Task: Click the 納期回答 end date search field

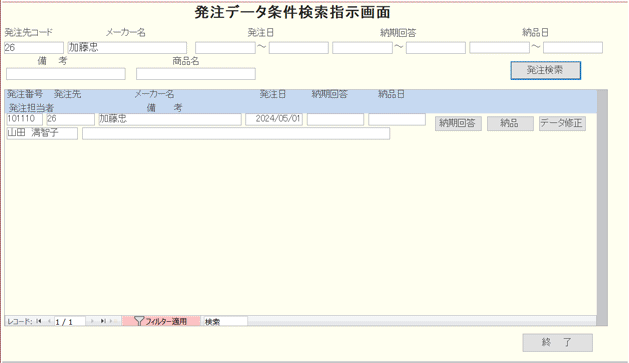Action: [x=436, y=48]
